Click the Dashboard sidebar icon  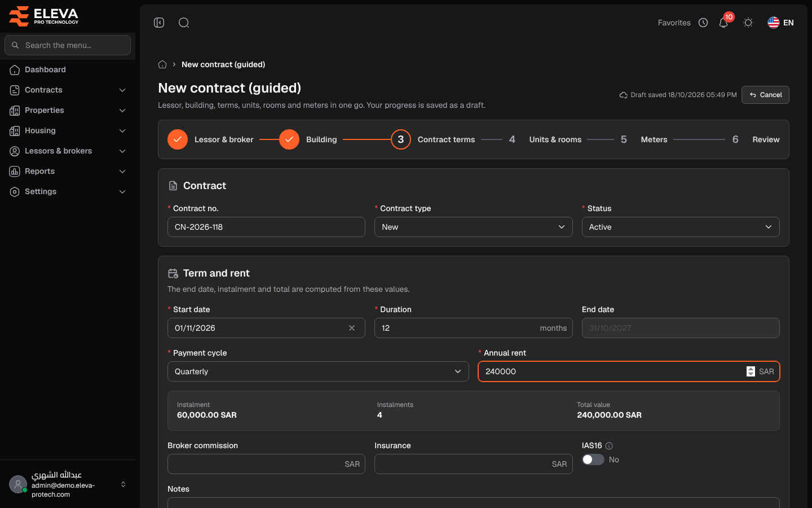point(15,70)
